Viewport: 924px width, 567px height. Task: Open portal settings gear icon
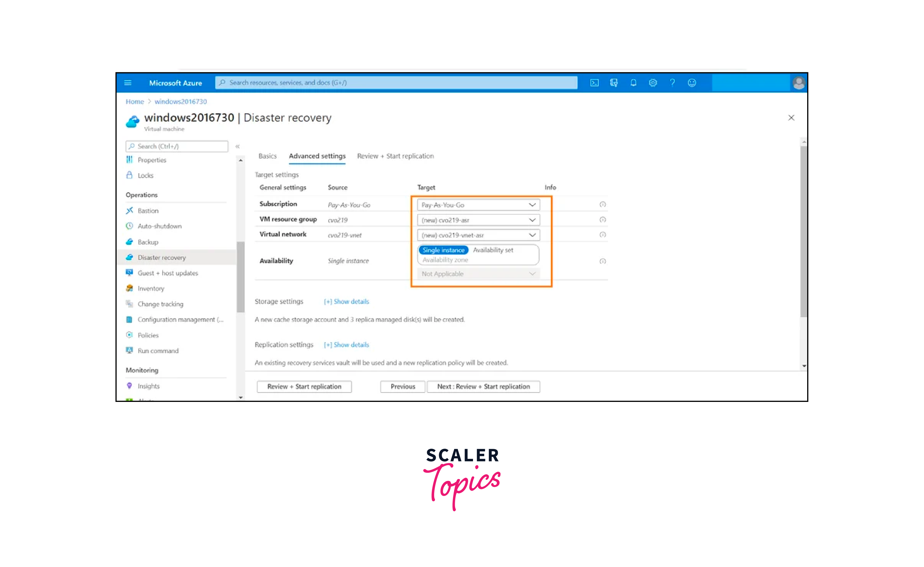point(653,83)
